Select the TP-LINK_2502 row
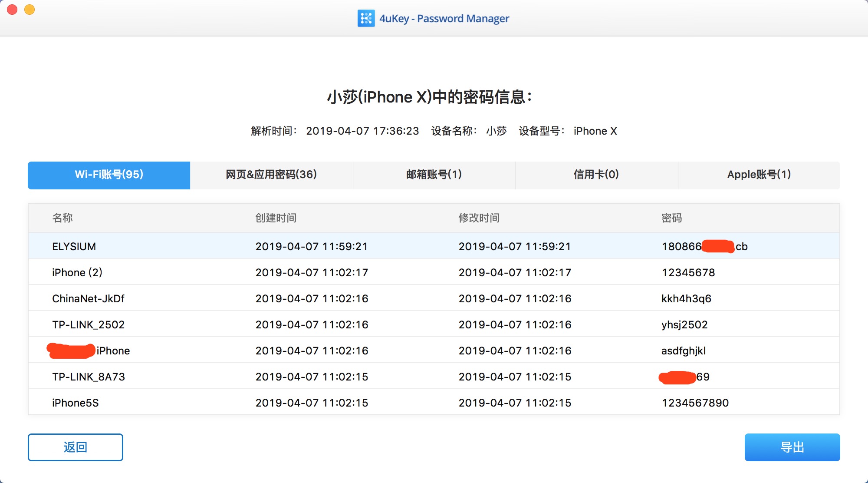 point(88,324)
